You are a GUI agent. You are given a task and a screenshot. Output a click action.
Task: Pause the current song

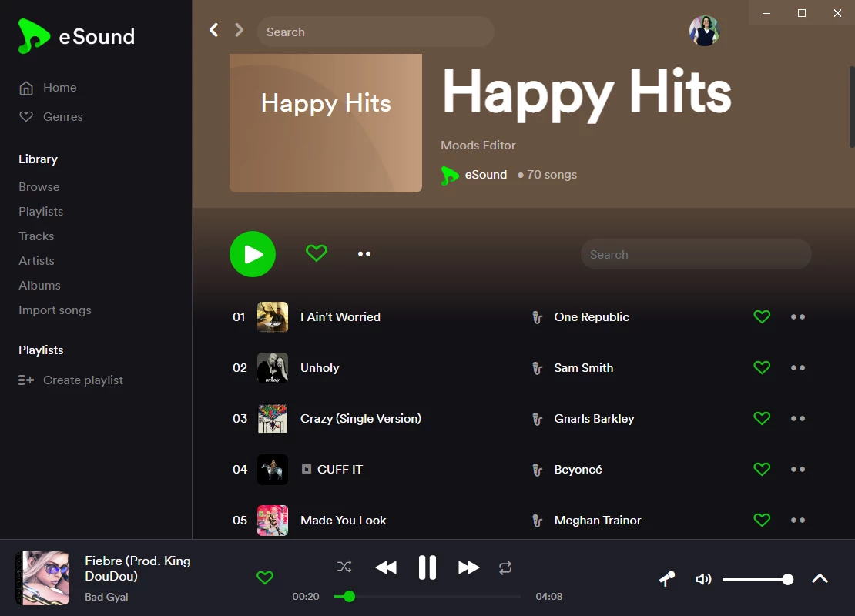(x=427, y=567)
